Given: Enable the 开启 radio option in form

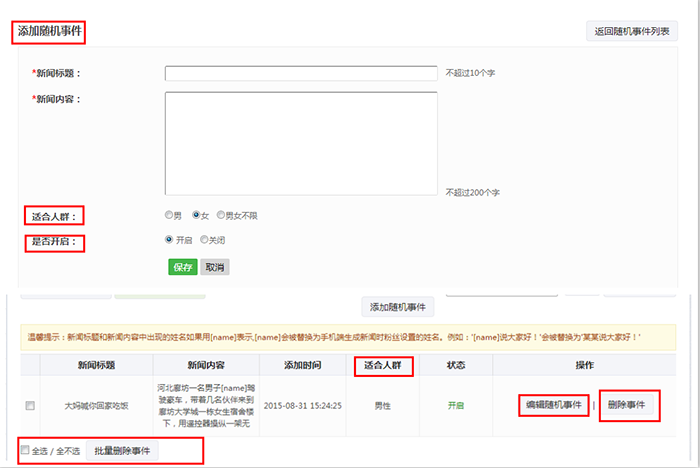Looking at the screenshot, I should tap(169, 240).
